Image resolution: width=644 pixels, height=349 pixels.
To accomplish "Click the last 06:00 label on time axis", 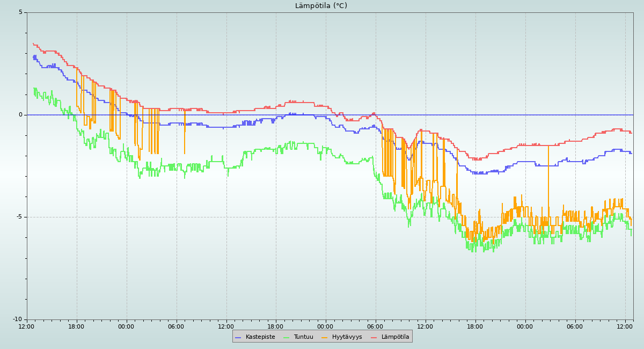I will 575,326.
